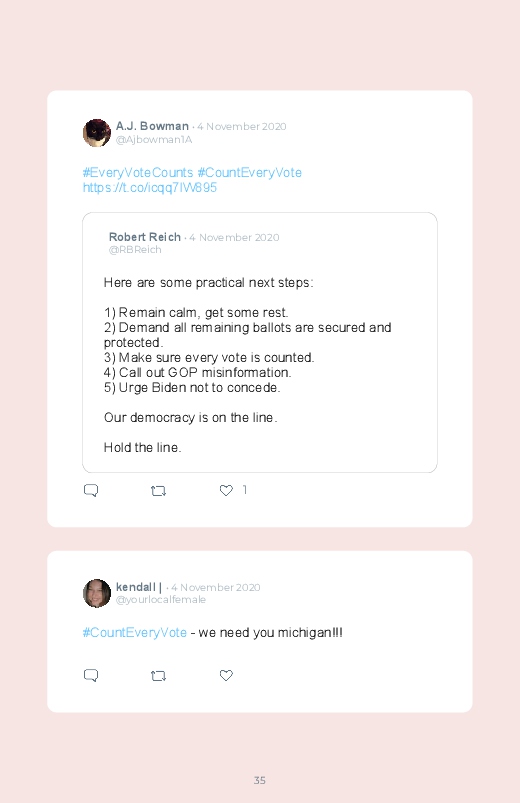Click the kendall display name
Screen dimensions: 520x803
pos(136,587)
